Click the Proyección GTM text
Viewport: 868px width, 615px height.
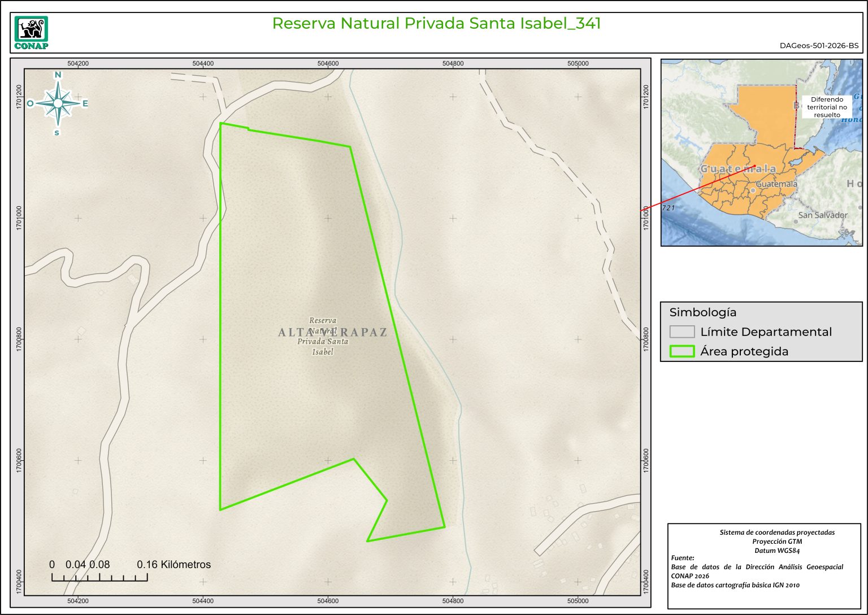(776, 542)
